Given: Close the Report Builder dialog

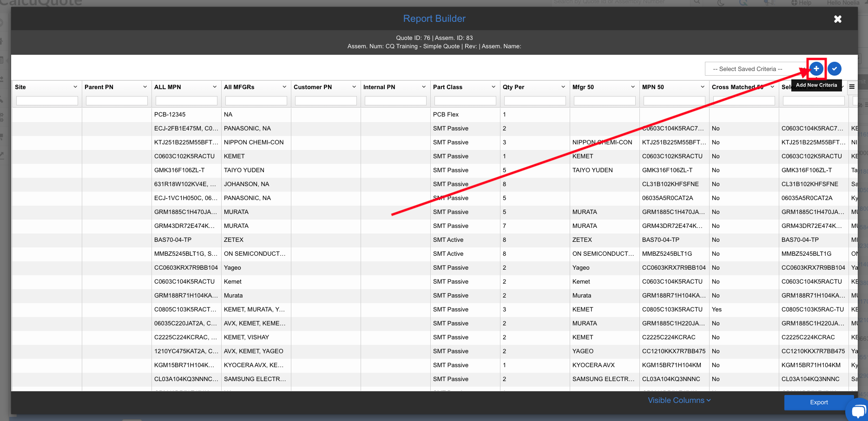Looking at the screenshot, I should [x=837, y=19].
